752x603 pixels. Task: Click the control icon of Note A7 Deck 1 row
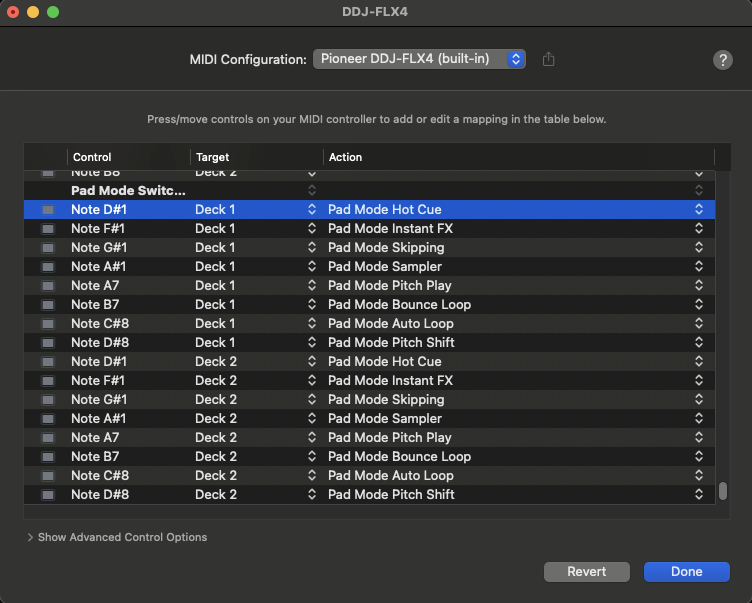[x=48, y=286]
